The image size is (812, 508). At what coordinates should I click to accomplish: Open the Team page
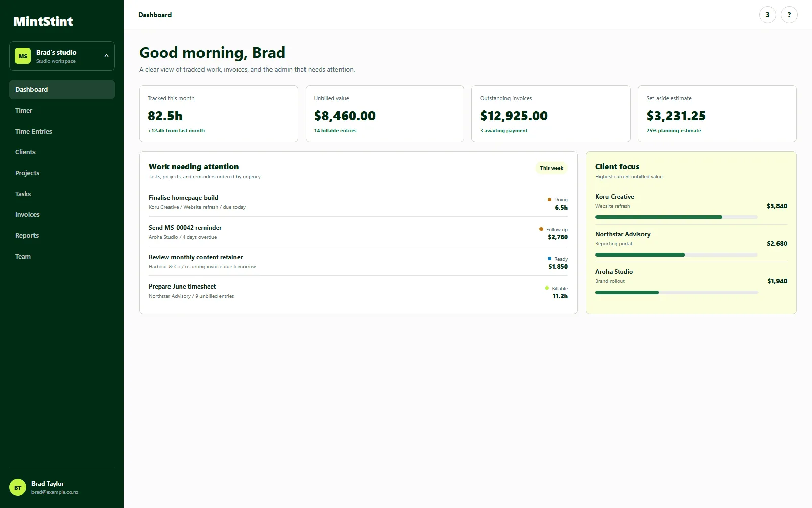pyautogui.click(x=62, y=256)
